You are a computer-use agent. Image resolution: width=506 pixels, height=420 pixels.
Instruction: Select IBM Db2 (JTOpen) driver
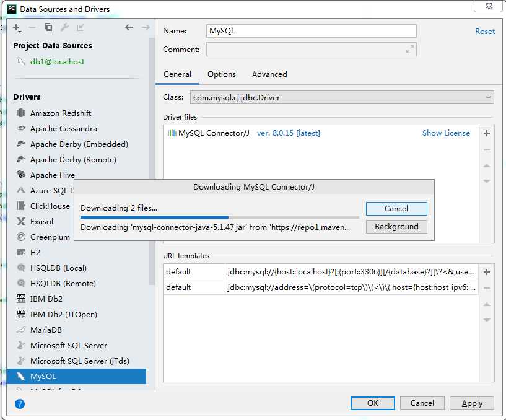click(x=64, y=315)
